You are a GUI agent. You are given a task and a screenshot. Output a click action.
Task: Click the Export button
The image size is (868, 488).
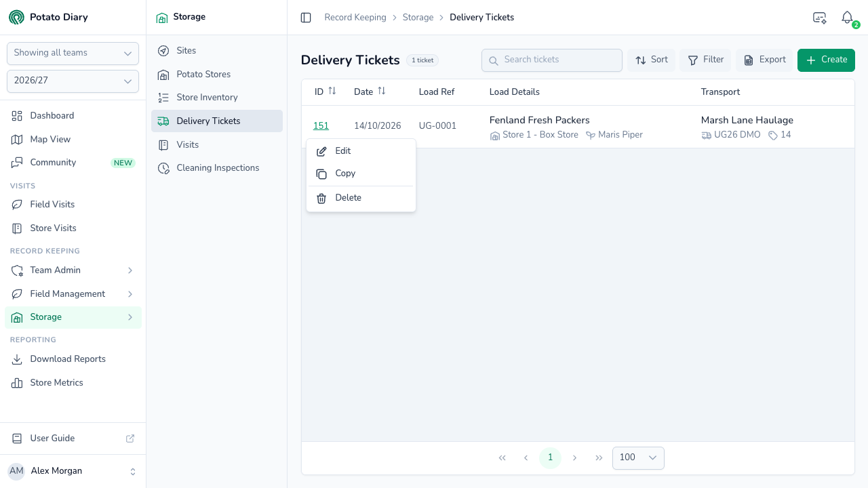(764, 60)
